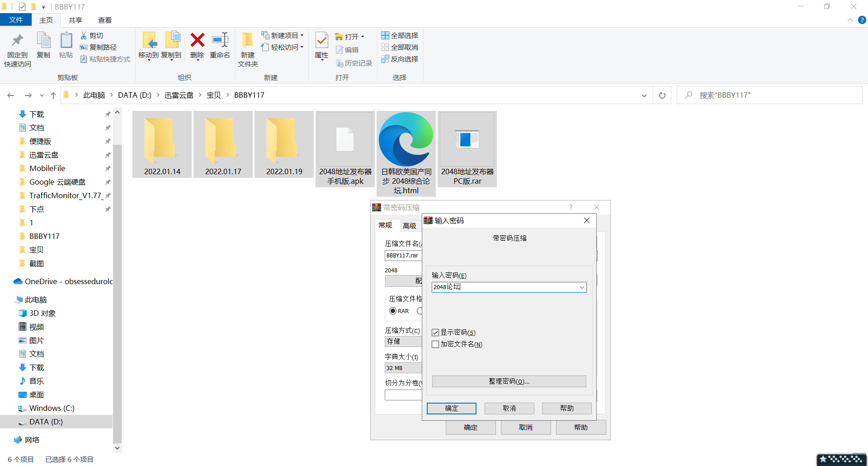Click the Rename icon in ribbon
This screenshot has width=868, height=466.
coord(220,41)
